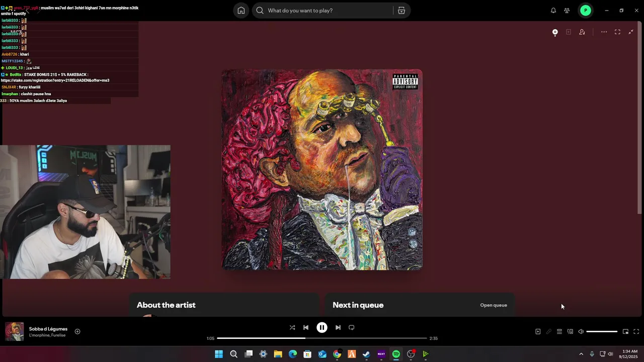
Task: Enter full screen mode from the top bar
Action: click(617, 32)
